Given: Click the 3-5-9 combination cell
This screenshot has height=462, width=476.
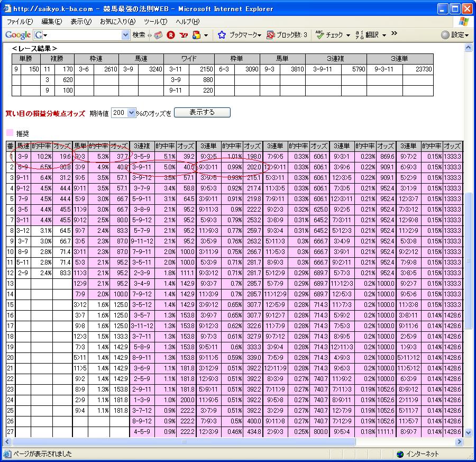Looking at the screenshot, I should (142, 157).
